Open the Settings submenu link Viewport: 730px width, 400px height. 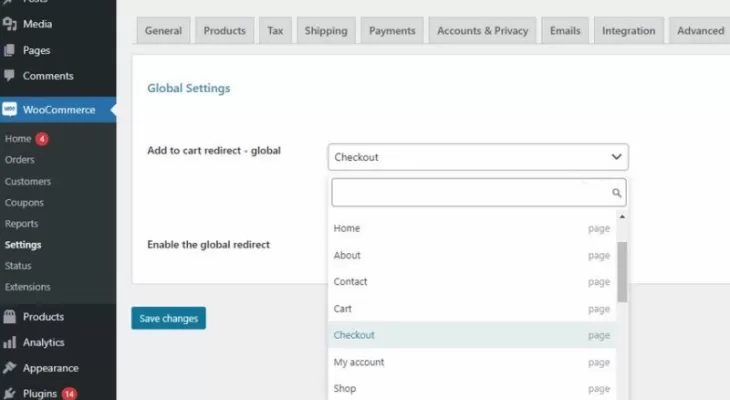pos(23,244)
